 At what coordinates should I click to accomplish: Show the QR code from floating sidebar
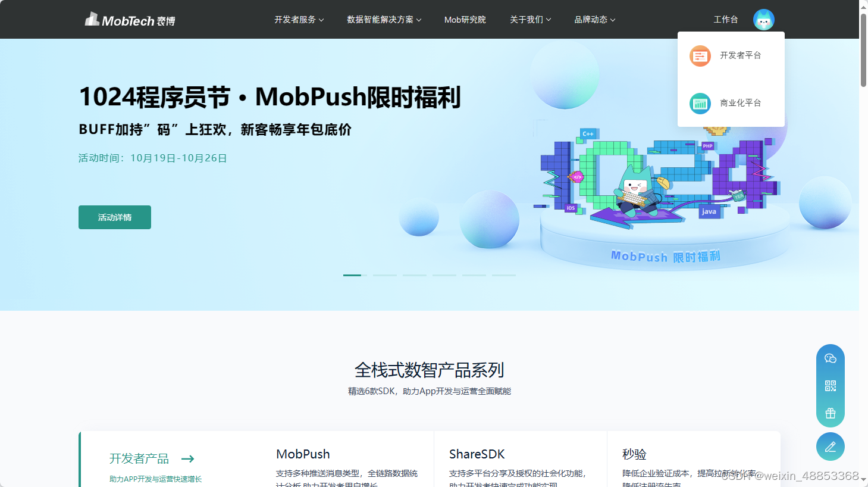click(831, 386)
